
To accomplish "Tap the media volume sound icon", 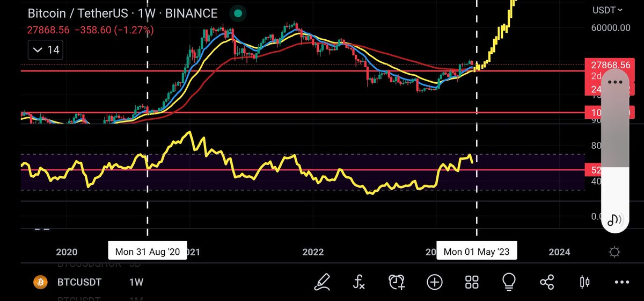I will click(x=615, y=219).
